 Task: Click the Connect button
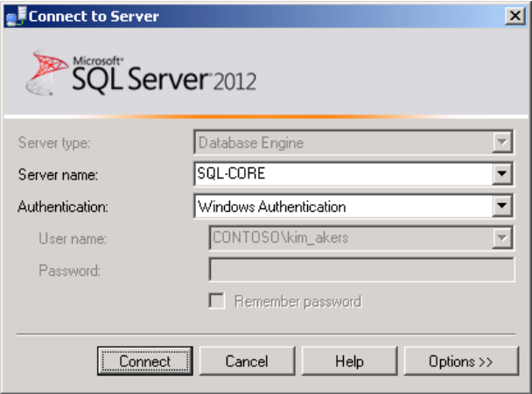tap(145, 361)
